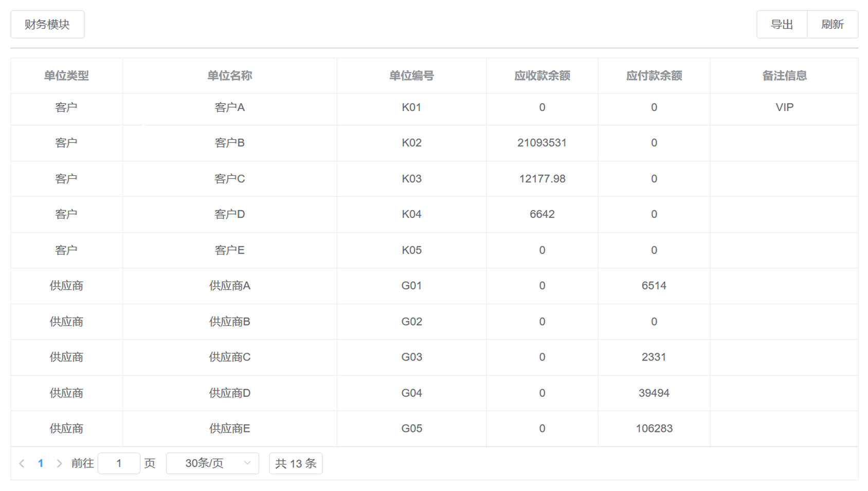Image resolution: width=868 pixels, height=491 pixels.
Task: Click the 备注信息 column header
Action: click(x=784, y=76)
